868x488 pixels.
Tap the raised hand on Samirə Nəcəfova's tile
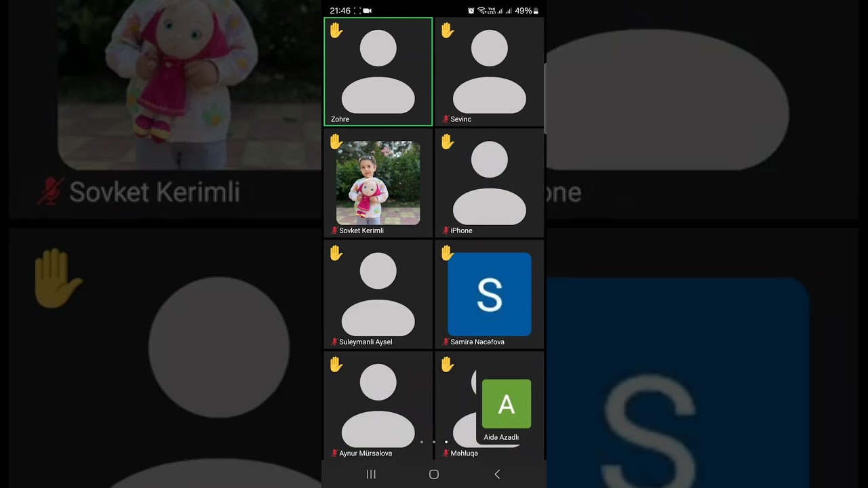pos(447,253)
